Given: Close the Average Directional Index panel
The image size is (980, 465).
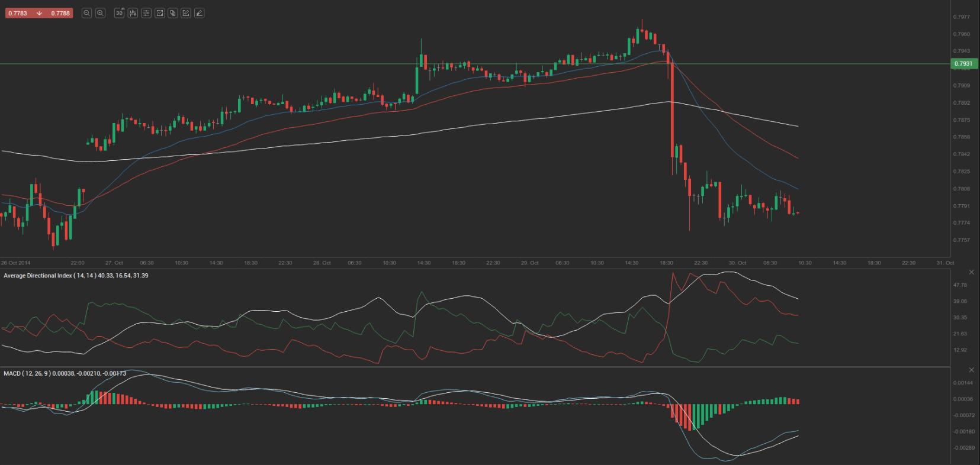Looking at the screenshot, I should coord(971,272).
